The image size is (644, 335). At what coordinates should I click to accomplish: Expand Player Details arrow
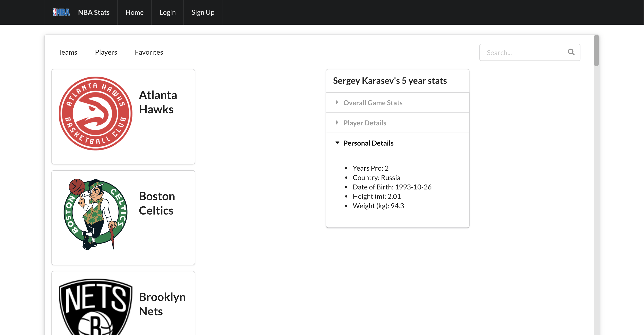[337, 122]
